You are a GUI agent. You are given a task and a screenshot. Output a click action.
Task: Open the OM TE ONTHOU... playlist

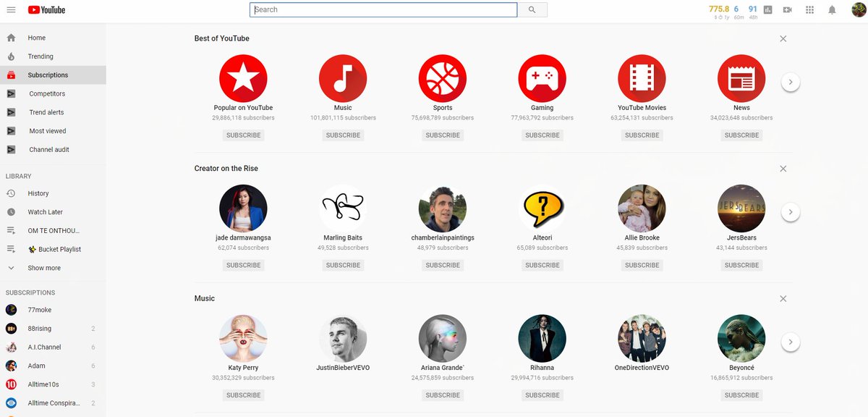tap(53, 230)
